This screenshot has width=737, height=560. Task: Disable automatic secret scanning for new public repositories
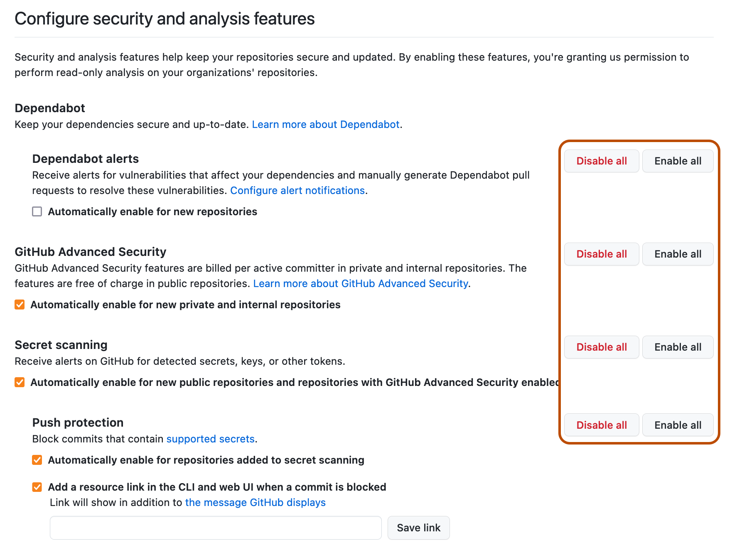pos(19,382)
